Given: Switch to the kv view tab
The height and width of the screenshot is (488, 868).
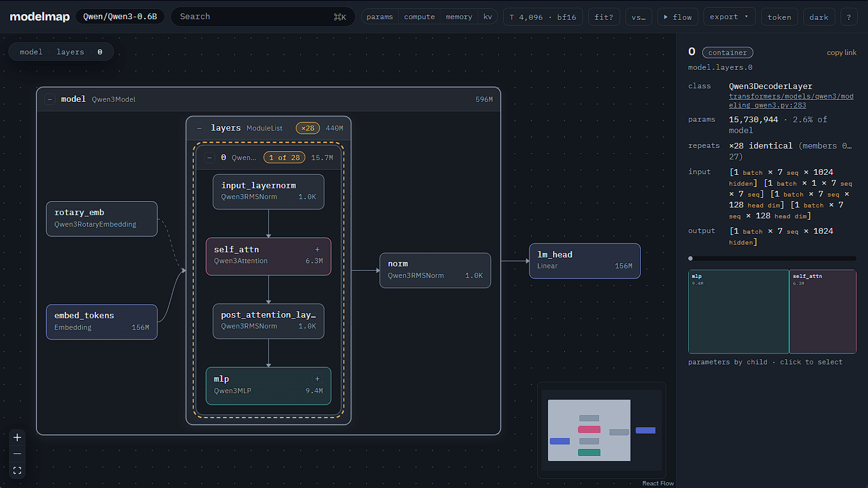Looking at the screenshot, I should pos(488,17).
